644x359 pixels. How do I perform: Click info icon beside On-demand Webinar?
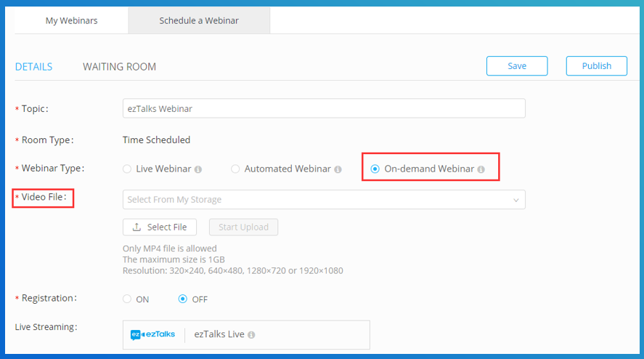481,169
